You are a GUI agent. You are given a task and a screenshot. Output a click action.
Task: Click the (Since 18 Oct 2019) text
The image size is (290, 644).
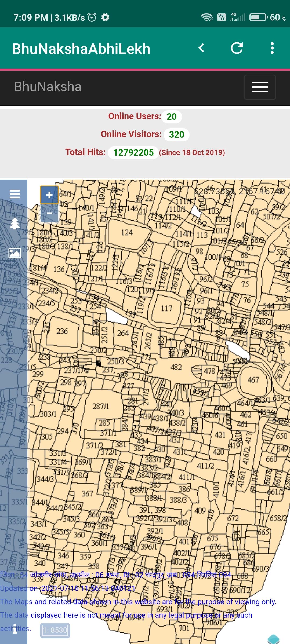click(192, 152)
